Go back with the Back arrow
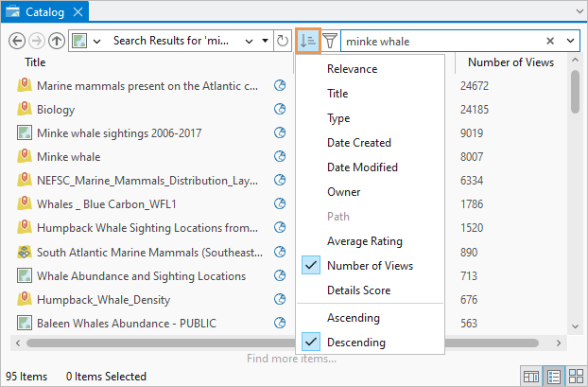The width and height of the screenshot is (588, 387). click(16, 42)
